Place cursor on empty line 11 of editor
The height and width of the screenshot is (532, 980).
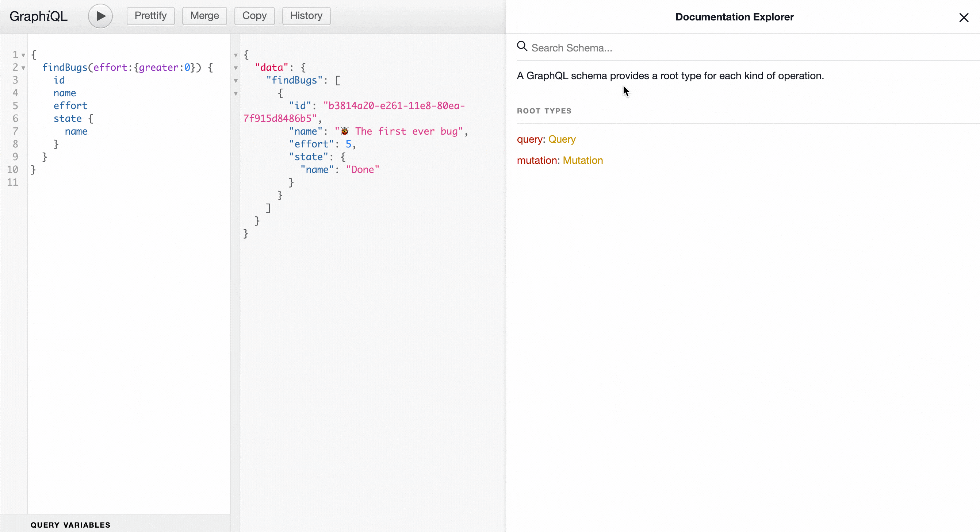coord(114,182)
